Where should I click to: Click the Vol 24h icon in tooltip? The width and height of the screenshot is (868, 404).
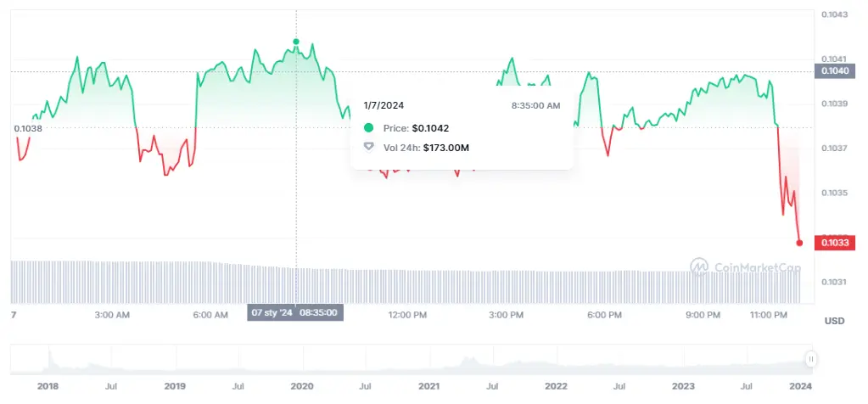point(368,148)
